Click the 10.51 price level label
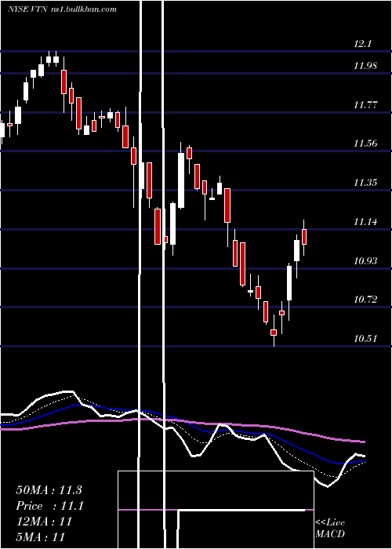The width and height of the screenshot is (392, 549). coord(365,339)
